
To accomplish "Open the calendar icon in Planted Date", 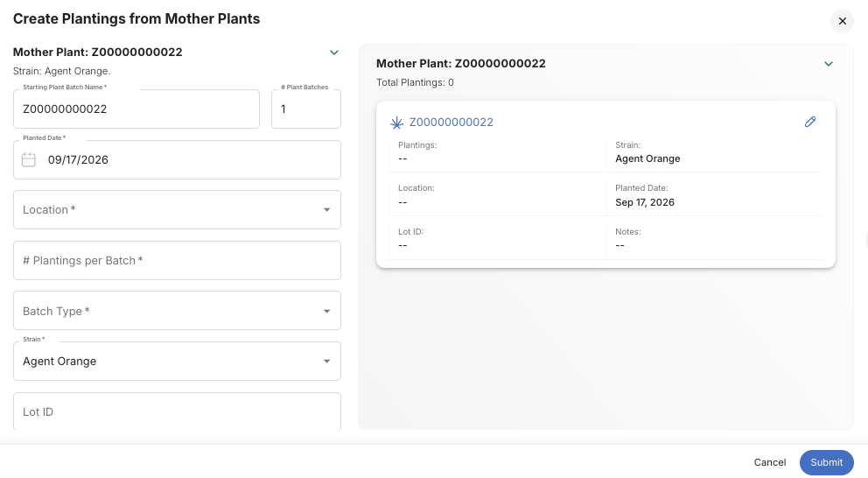I will tap(29, 160).
